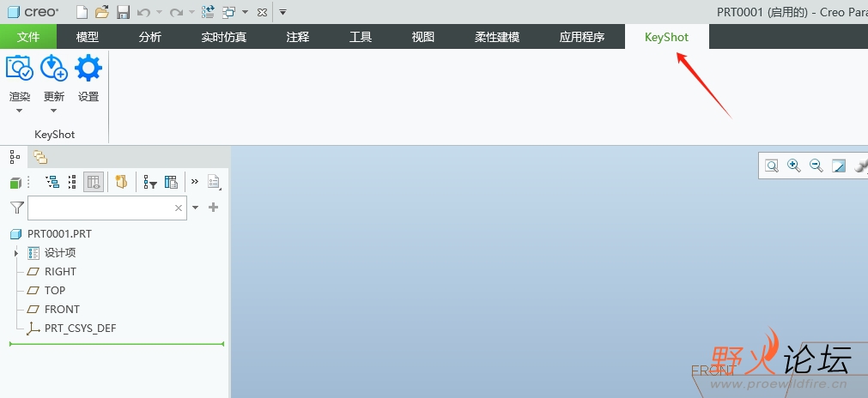The height and width of the screenshot is (398, 868).
Task: Click the redo arrow icon
Action: coord(176,12)
